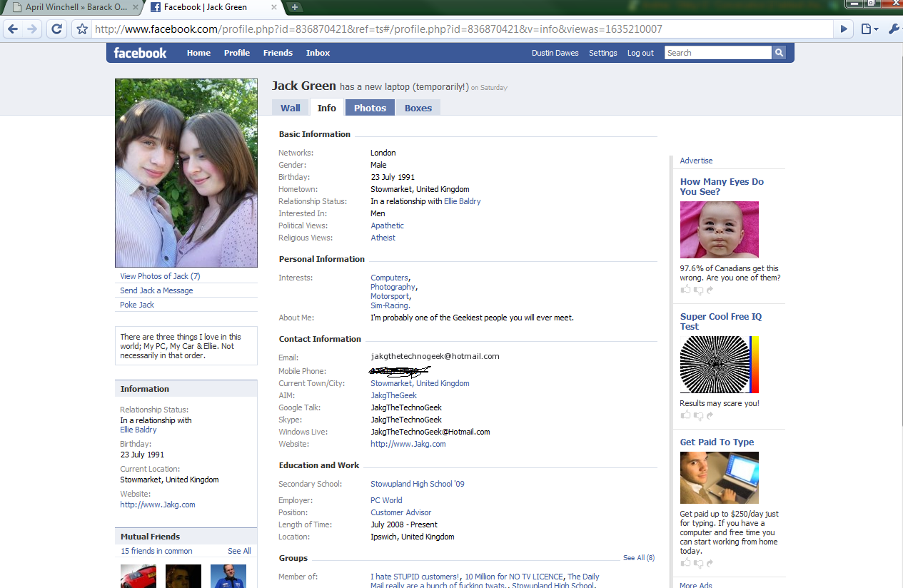Click the Go arrow beside the address bar
Image resolution: width=903 pixels, height=588 pixels.
tap(844, 29)
